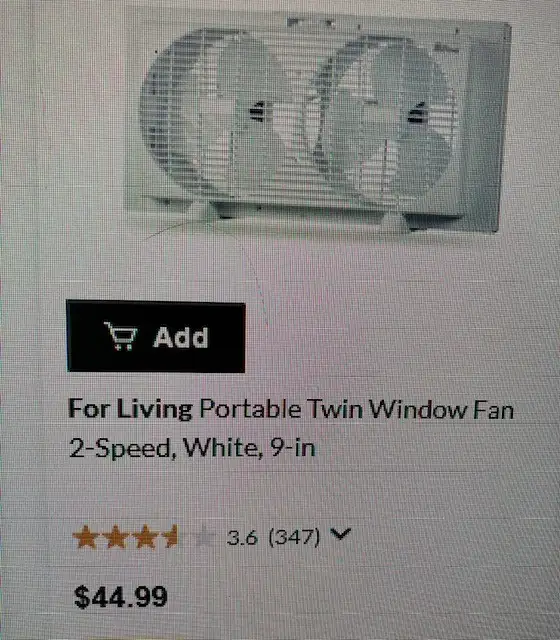Open the (347) reviews count
The width and height of the screenshot is (560, 640).
click(294, 537)
